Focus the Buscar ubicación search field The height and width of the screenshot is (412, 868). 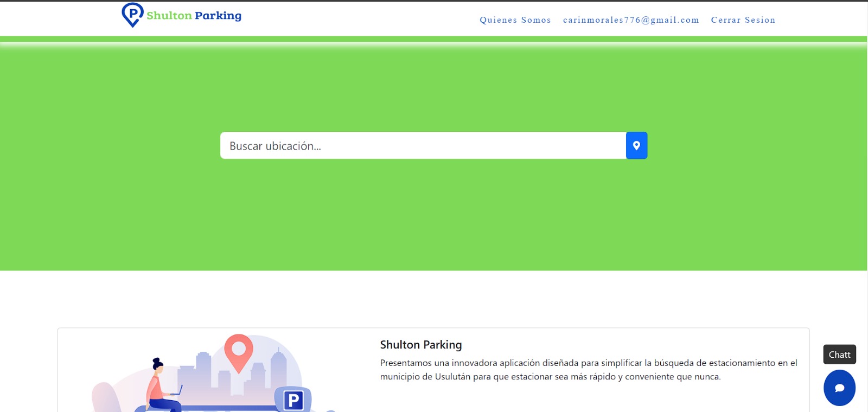423,145
